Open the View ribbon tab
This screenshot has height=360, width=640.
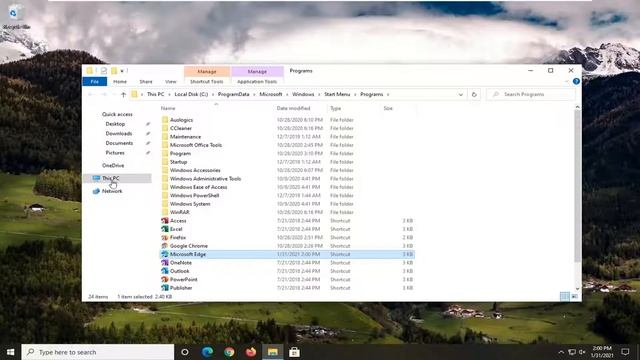171,82
